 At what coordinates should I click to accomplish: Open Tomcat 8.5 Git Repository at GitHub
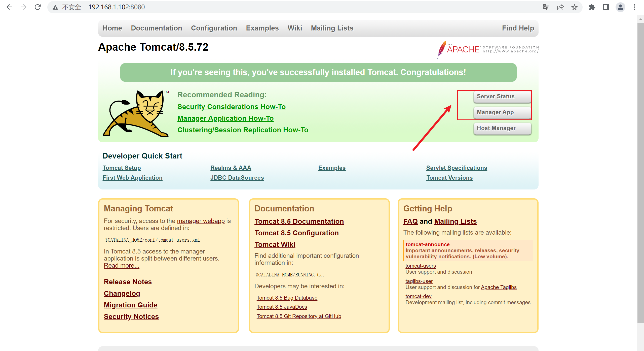point(299,316)
